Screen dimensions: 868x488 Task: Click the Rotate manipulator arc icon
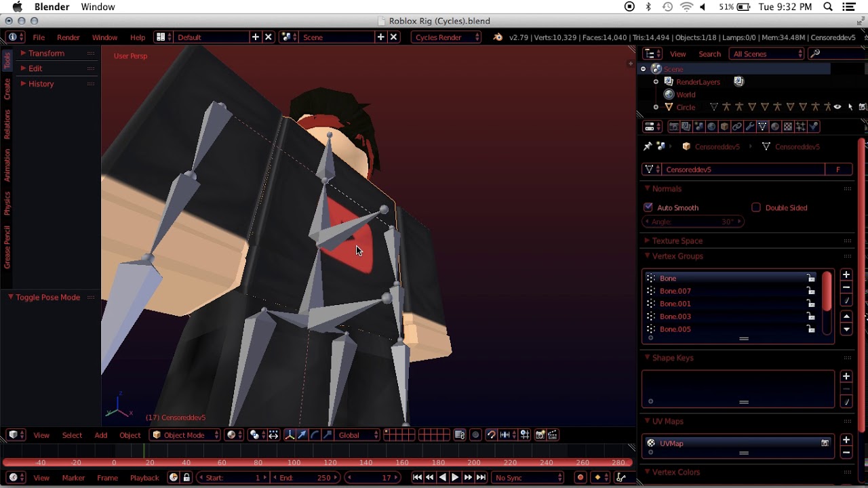tap(315, 435)
